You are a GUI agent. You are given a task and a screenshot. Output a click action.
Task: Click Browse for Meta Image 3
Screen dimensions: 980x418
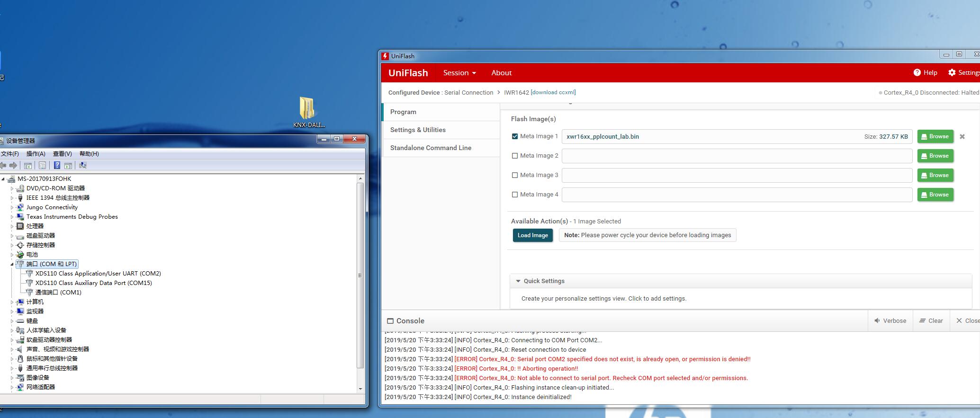point(935,175)
